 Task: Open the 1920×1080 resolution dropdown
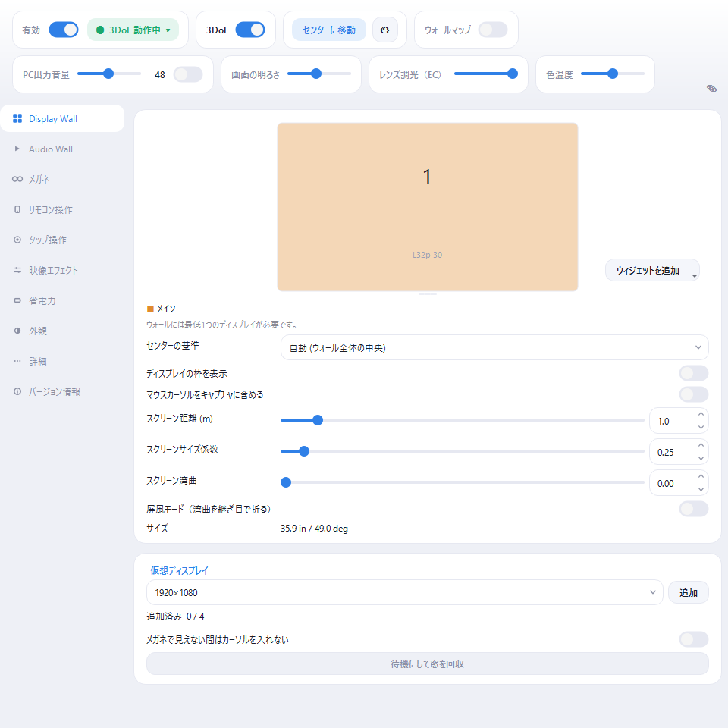pyautogui.click(x=404, y=592)
